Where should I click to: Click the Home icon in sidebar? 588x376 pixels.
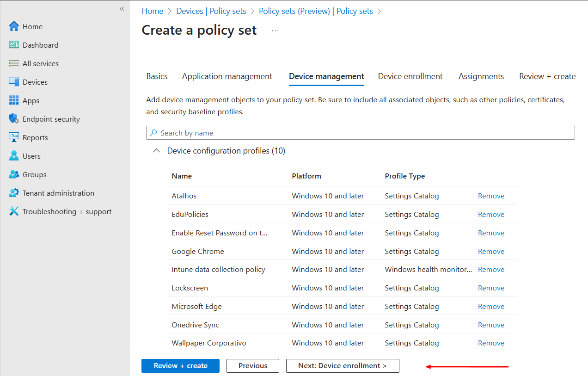(x=14, y=26)
